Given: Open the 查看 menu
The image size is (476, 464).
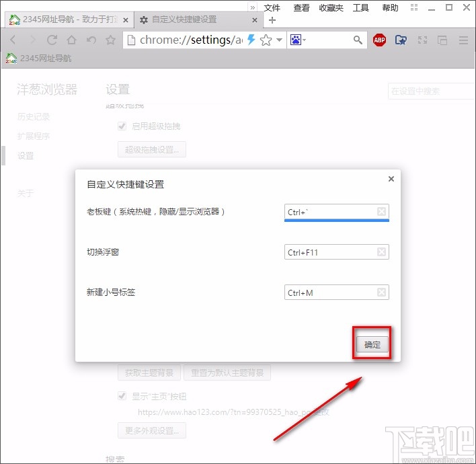Looking at the screenshot, I should 301,7.
